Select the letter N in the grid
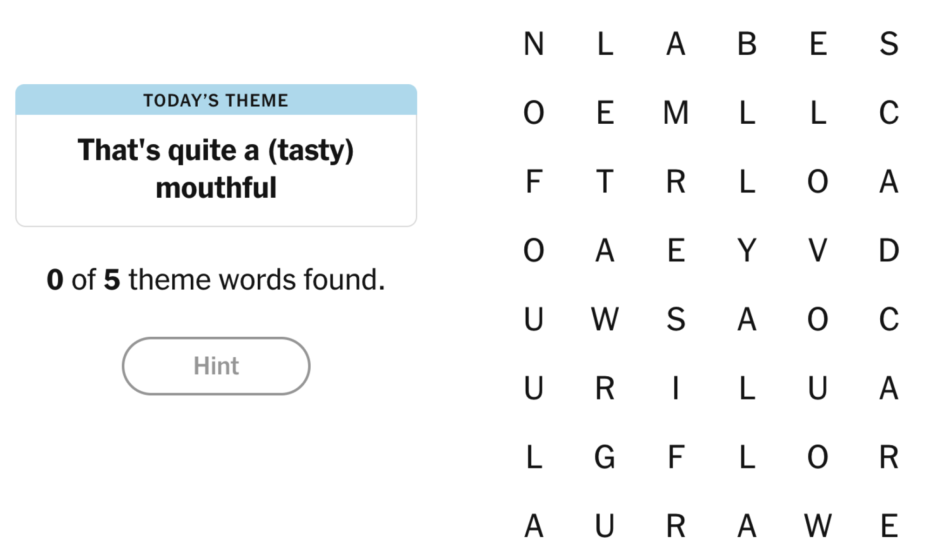Image resolution: width=930 pixels, height=560 pixels. [534, 44]
